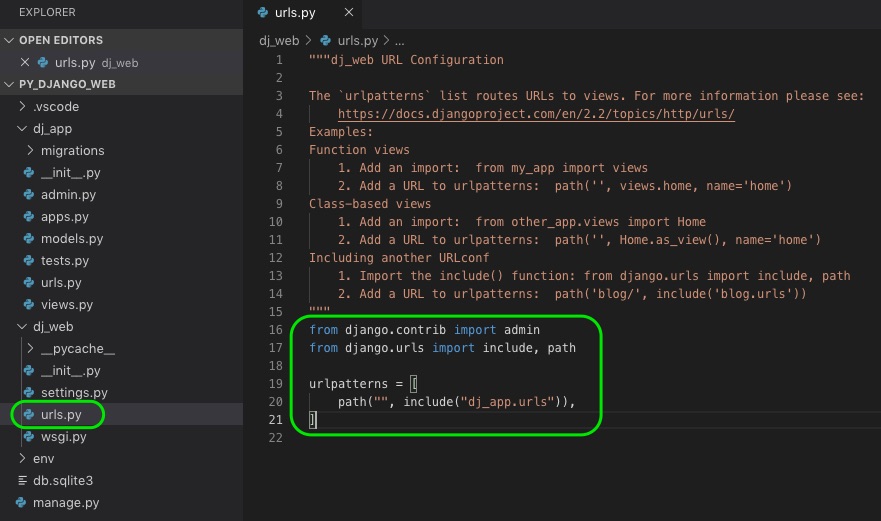Close urls.py in Open Editors list
The image size is (881, 521).
tap(25, 62)
